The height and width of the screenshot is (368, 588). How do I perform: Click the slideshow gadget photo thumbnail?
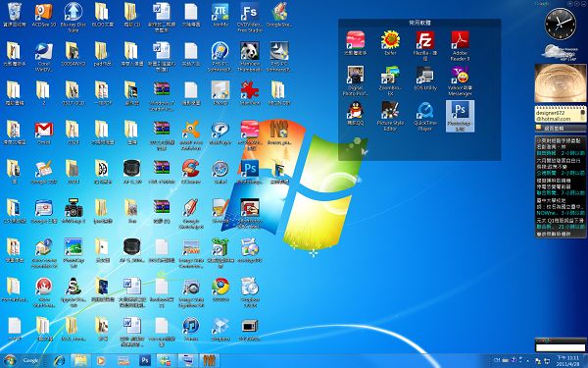[561, 83]
